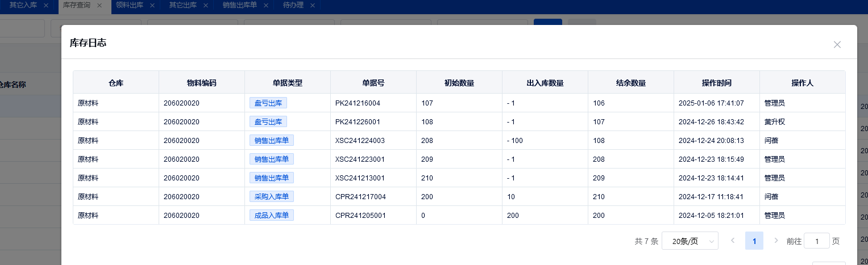Image resolution: width=868 pixels, height=265 pixels.
Task: Switch to the 待办理 tab
Action: coord(293,5)
